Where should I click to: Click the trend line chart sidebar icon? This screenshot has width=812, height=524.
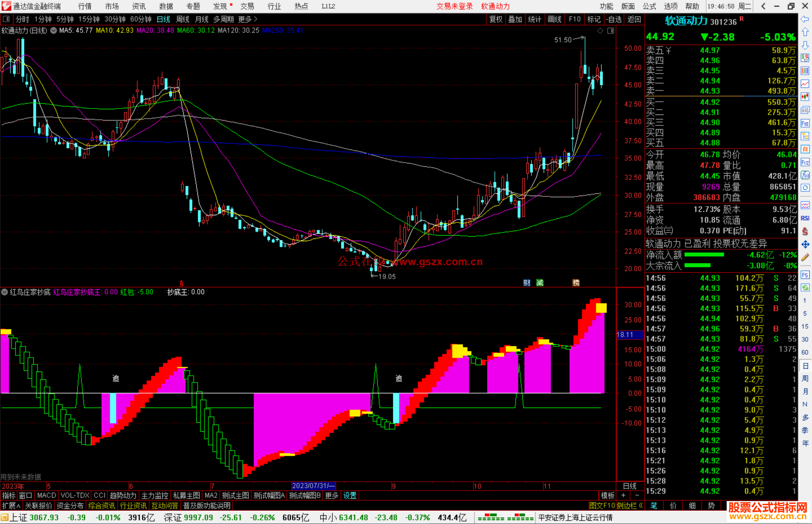point(805,84)
